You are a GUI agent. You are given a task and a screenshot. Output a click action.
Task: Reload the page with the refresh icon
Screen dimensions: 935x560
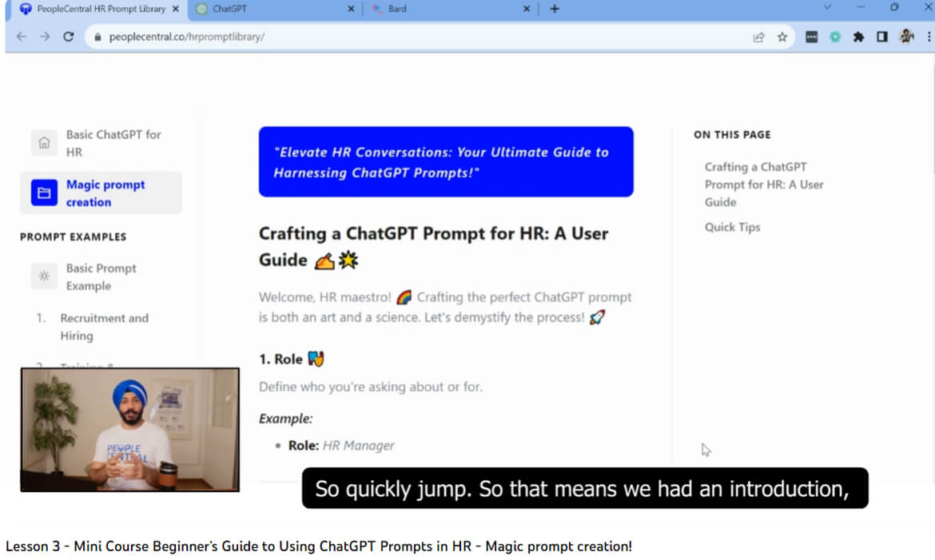pyautogui.click(x=69, y=37)
